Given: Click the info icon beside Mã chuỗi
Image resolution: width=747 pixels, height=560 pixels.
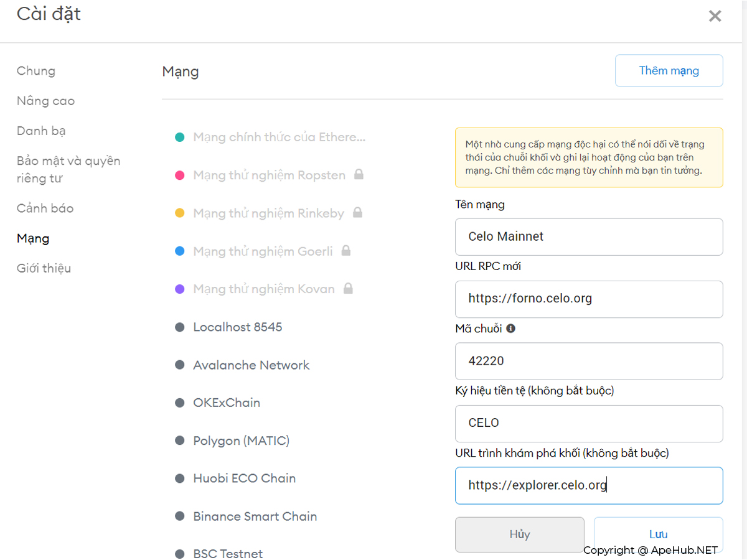Looking at the screenshot, I should tap(510, 329).
